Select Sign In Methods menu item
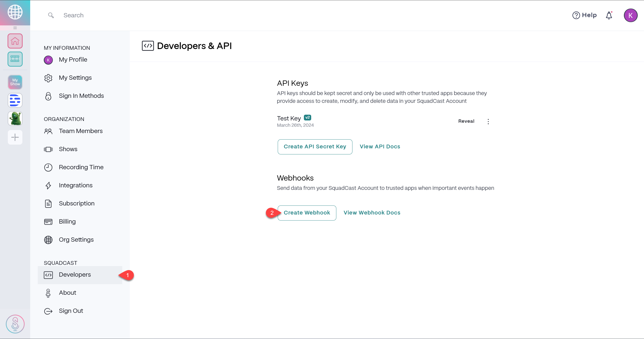 (x=81, y=96)
